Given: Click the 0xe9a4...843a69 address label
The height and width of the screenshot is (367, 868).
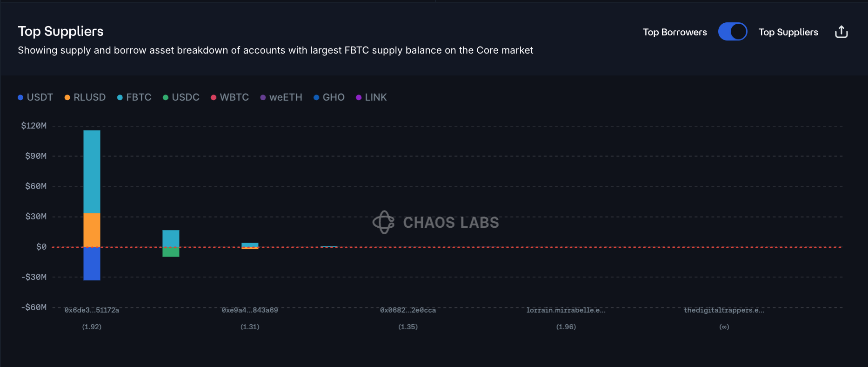Looking at the screenshot, I should (250, 310).
